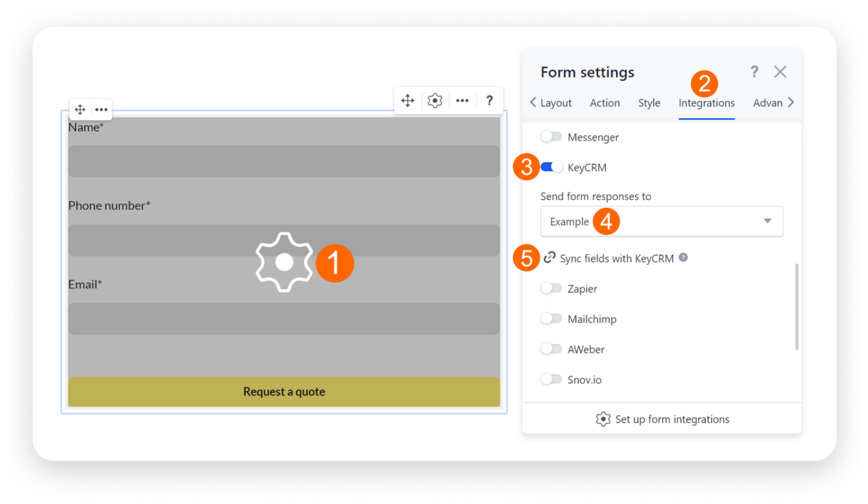
Task: Open the small block three-dots options
Action: [x=101, y=110]
